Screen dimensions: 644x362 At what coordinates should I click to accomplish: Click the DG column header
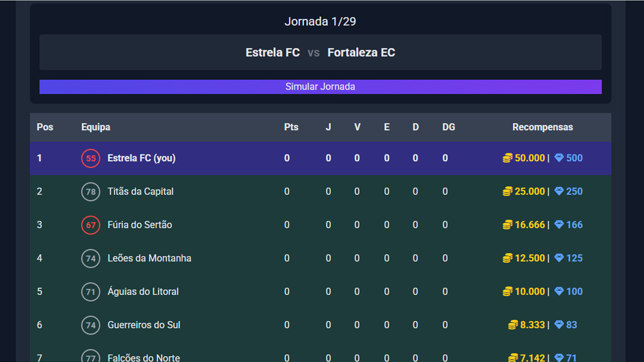coord(449,127)
